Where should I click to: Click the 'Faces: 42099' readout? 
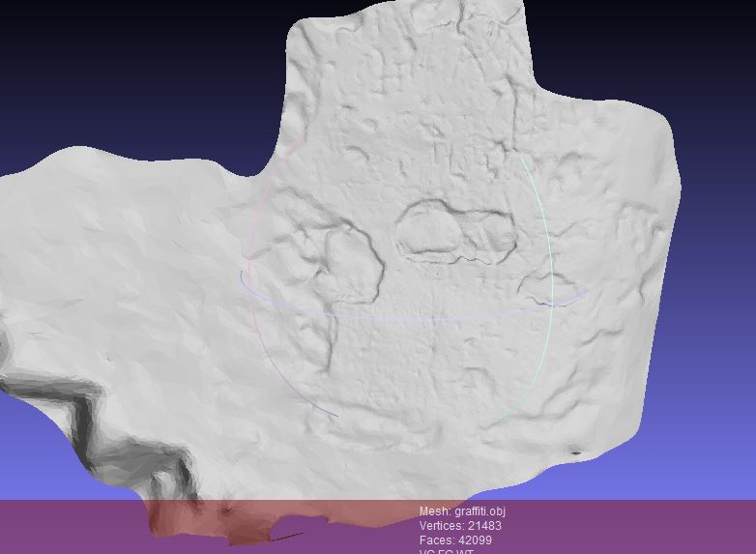click(x=455, y=540)
